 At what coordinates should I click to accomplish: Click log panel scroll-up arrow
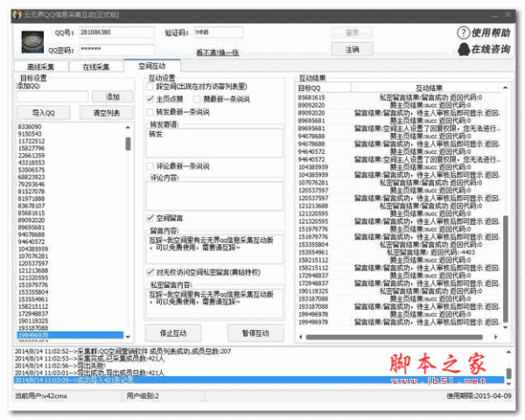pos(508,352)
